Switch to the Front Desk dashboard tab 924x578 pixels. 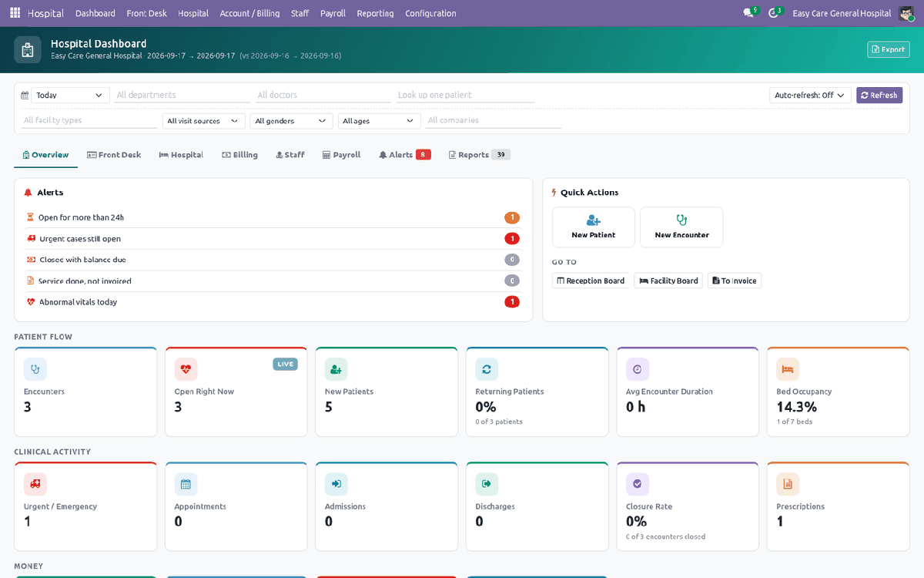(114, 155)
